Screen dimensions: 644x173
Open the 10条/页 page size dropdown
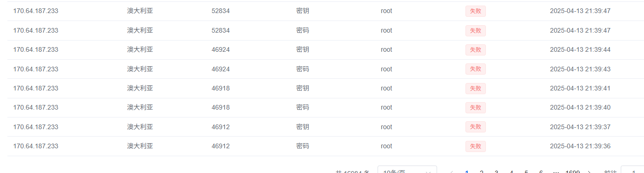pyautogui.click(x=407, y=171)
